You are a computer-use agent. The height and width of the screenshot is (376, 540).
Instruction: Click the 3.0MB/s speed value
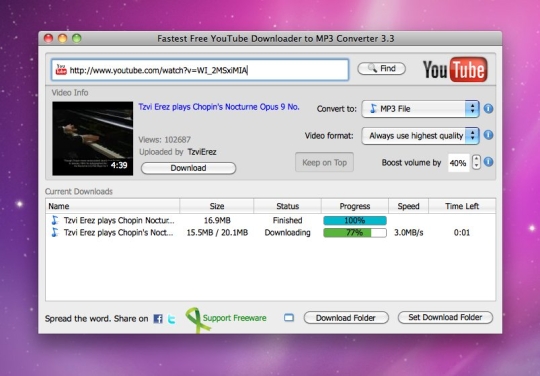click(408, 232)
